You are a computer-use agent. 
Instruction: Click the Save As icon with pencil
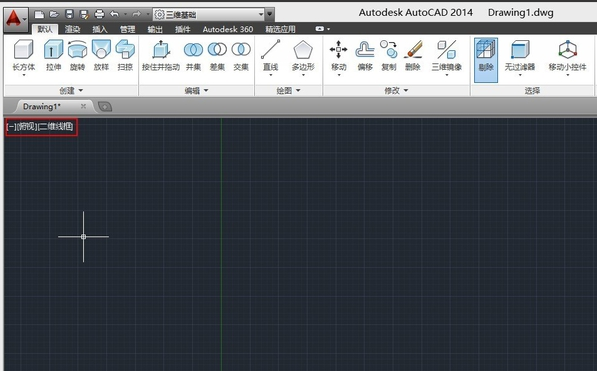84,14
